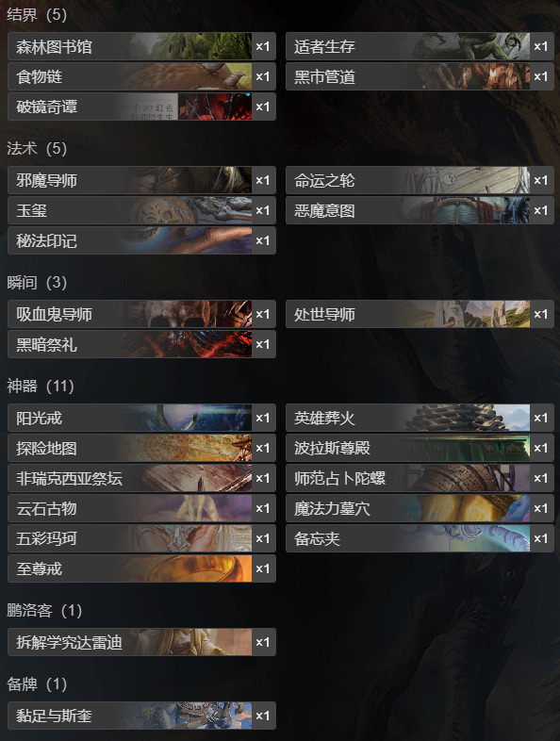Image resolution: width=560 pixels, height=741 pixels.
Task: Click the 破镜奇谭 card artwork
Action: tap(215, 107)
